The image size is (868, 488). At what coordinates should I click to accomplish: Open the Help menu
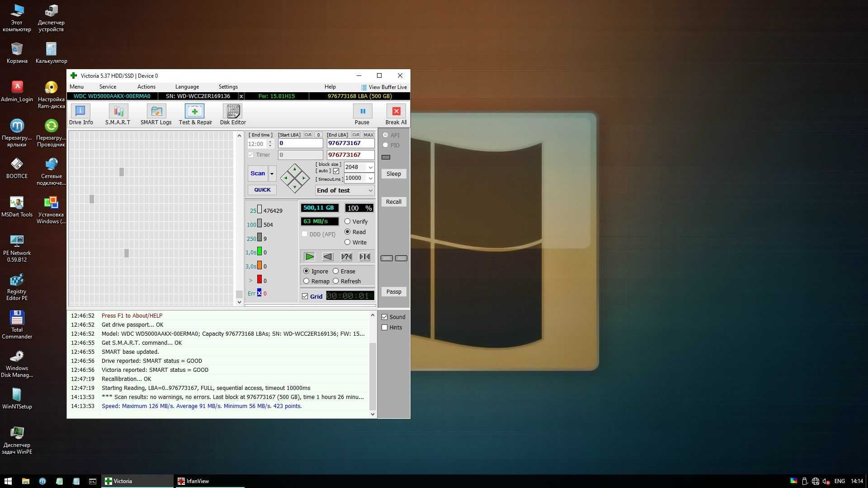pyautogui.click(x=330, y=87)
